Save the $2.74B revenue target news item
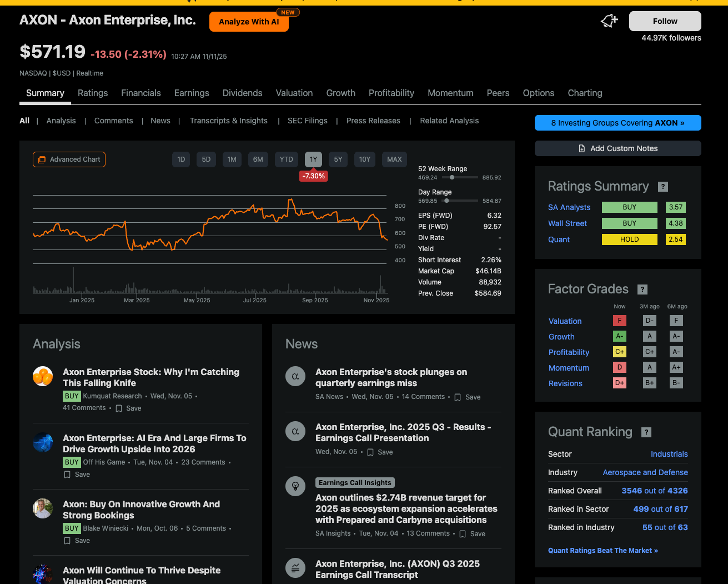This screenshot has height=584, width=728. tap(472, 534)
